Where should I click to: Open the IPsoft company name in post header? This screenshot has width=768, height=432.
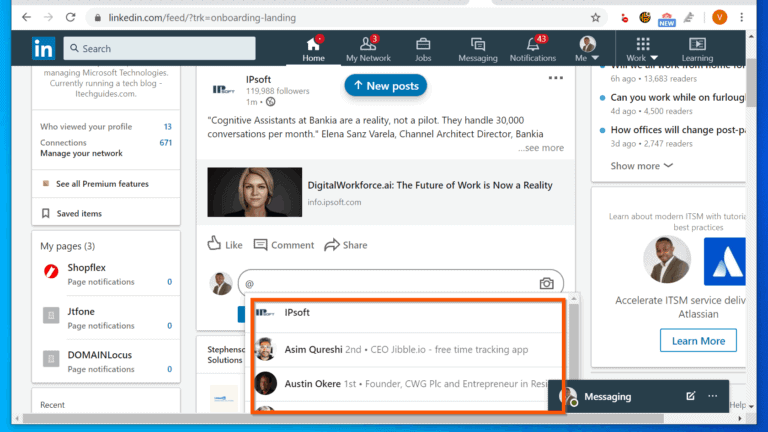pos(258,79)
